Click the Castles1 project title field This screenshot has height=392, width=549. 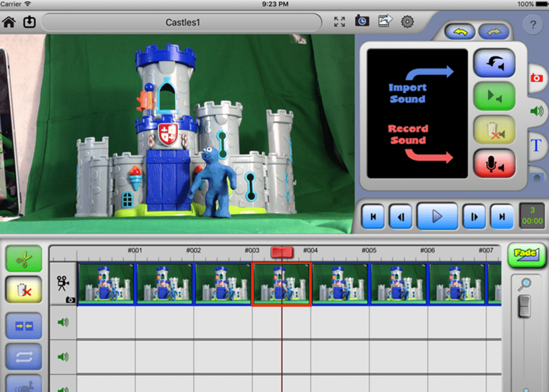182,23
